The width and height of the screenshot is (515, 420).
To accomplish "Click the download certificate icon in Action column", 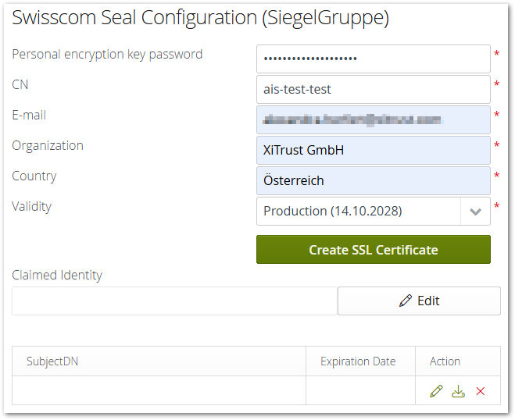I will pos(459,391).
